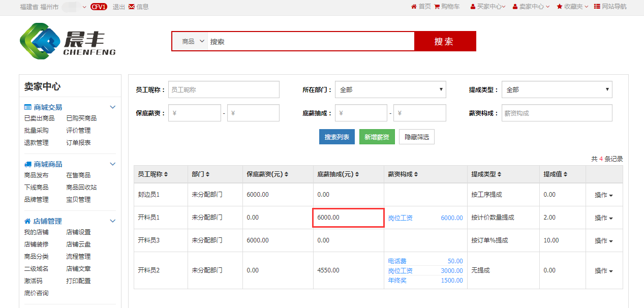Sort table by 提成值 column

coord(565,174)
